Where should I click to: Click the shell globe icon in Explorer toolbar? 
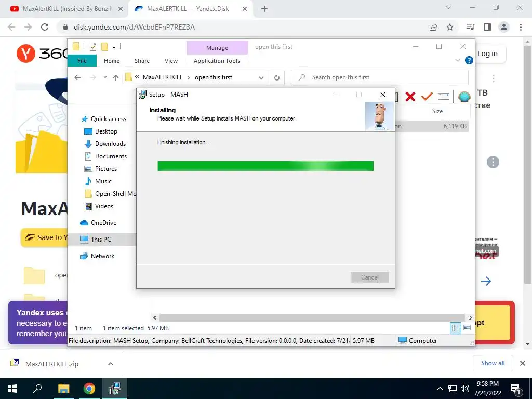tap(464, 97)
